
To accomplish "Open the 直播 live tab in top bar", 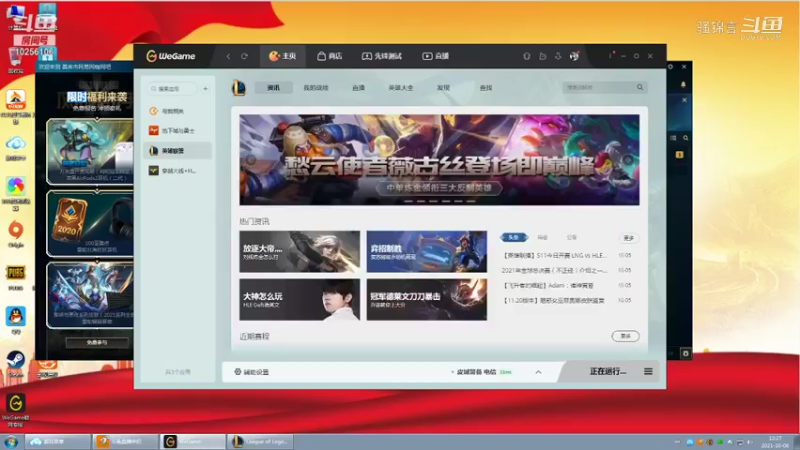I will point(436,56).
